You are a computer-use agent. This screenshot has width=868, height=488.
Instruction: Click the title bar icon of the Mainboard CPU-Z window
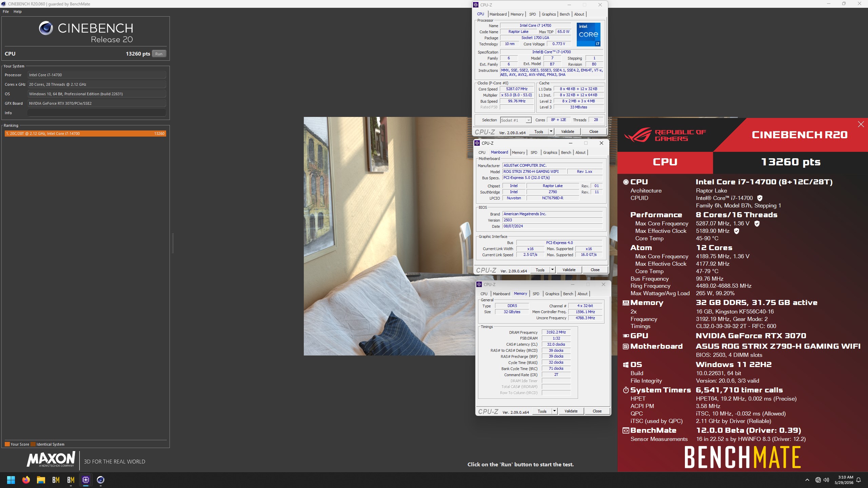tap(477, 143)
